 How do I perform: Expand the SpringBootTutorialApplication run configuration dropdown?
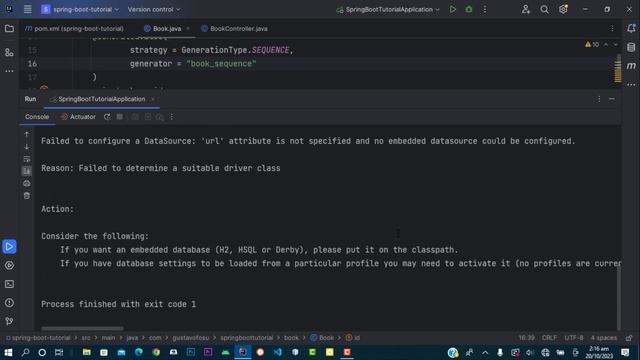pos(388,9)
